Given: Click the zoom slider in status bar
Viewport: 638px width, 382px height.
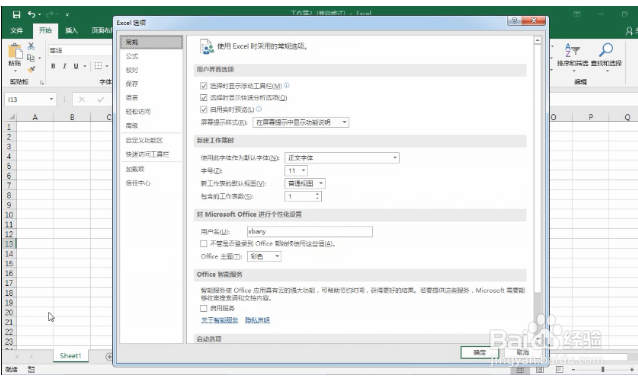Looking at the screenshot, I should [603, 369].
